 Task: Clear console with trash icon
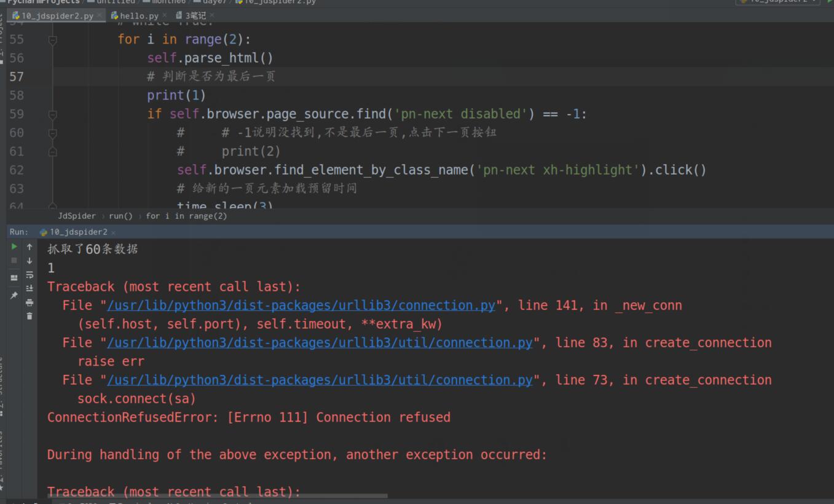tap(29, 316)
